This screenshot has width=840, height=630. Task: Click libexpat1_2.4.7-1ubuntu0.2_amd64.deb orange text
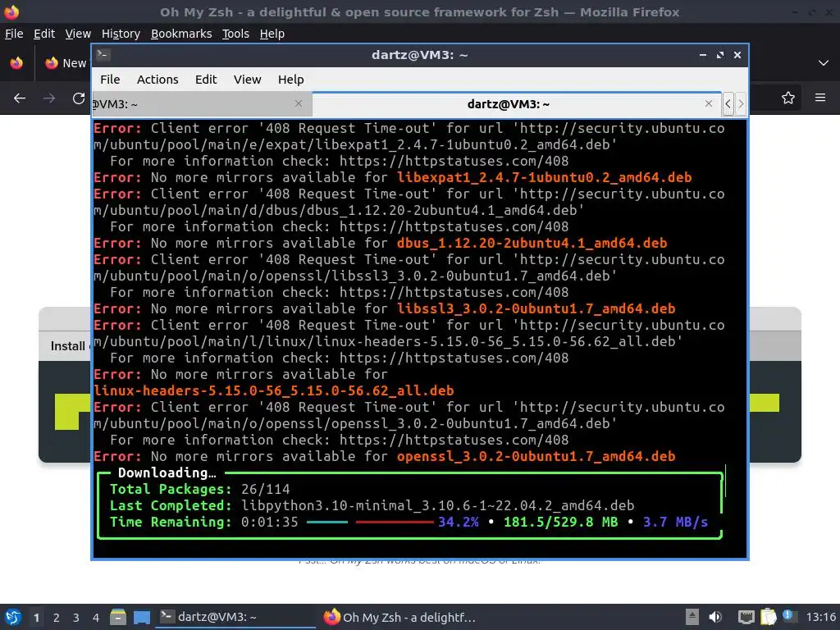(x=545, y=177)
